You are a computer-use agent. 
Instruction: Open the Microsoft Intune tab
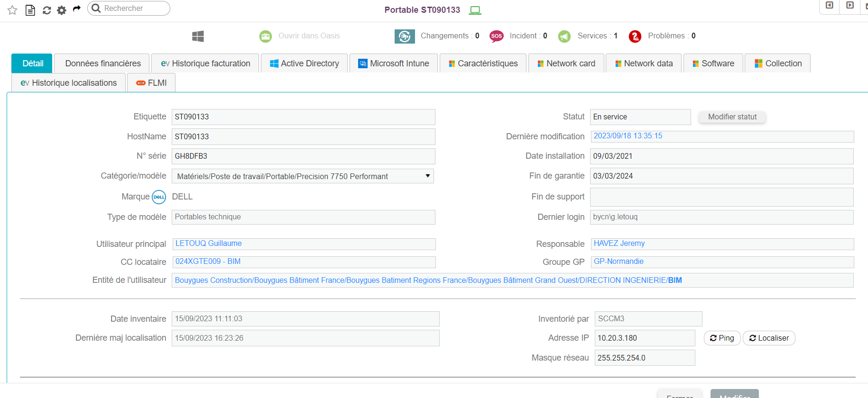[393, 63]
